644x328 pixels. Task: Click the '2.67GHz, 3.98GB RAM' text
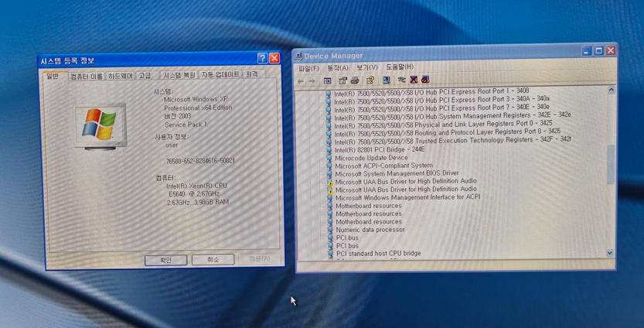pyautogui.click(x=198, y=202)
